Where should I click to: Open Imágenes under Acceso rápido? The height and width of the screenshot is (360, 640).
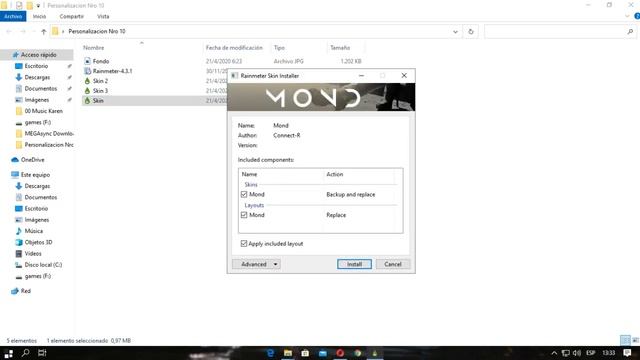pyautogui.click(x=36, y=100)
